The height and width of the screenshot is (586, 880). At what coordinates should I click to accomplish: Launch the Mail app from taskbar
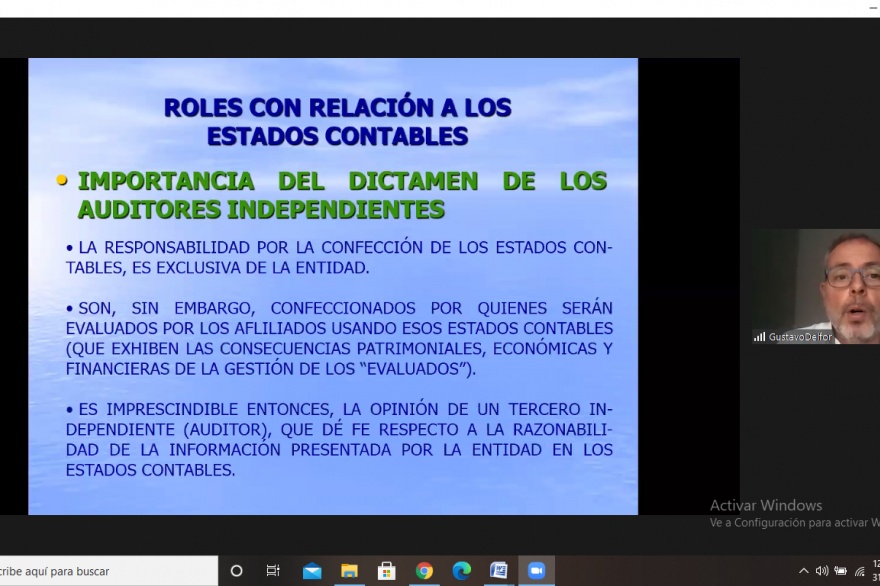pos(312,571)
